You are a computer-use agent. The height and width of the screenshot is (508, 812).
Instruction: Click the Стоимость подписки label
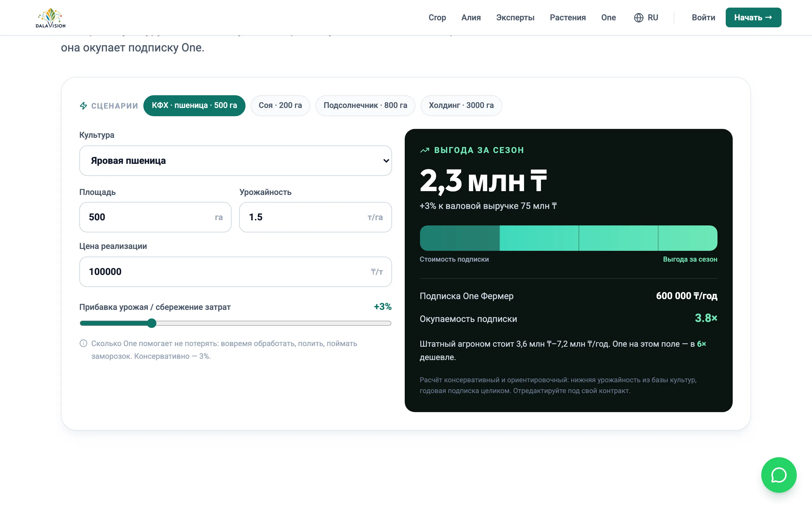(454, 259)
